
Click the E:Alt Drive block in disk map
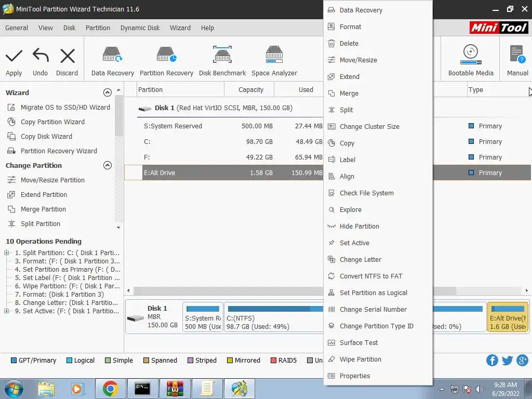click(x=508, y=317)
